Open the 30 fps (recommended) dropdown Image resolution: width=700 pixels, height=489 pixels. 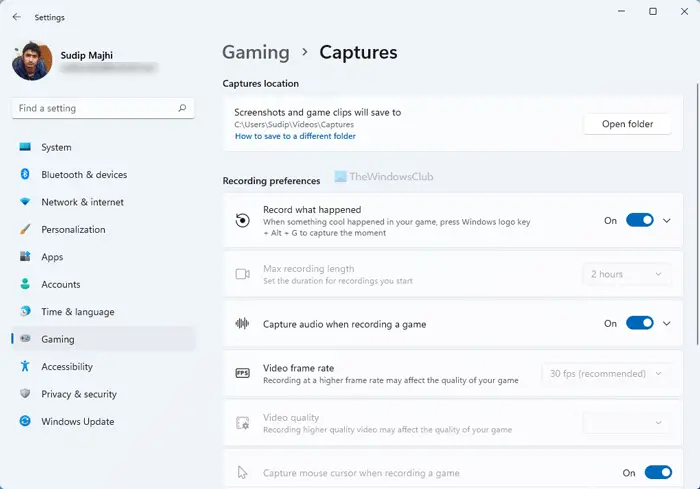[606, 373]
